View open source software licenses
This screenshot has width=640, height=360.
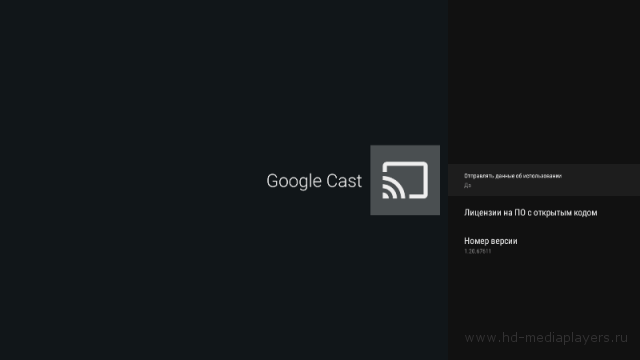click(x=544, y=213)
